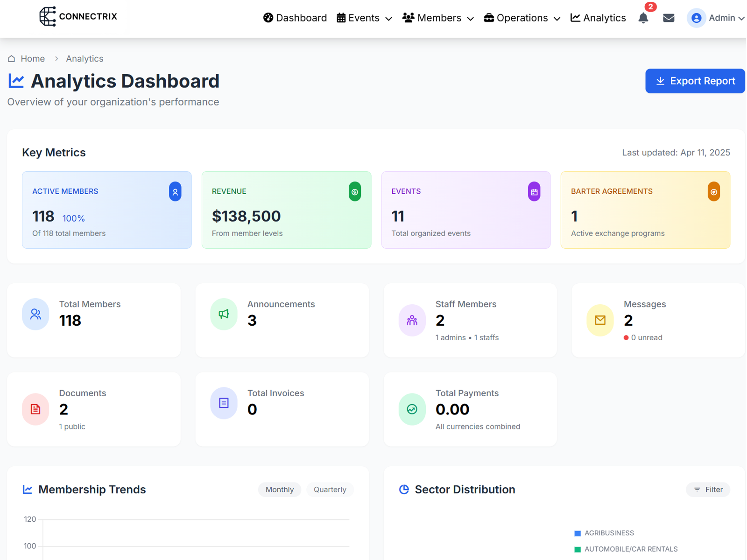Viewport: 747px width, 560px height.
Task: Select Analytics in the top navigation
Action: pyautogui.click(x=598, y=18)
